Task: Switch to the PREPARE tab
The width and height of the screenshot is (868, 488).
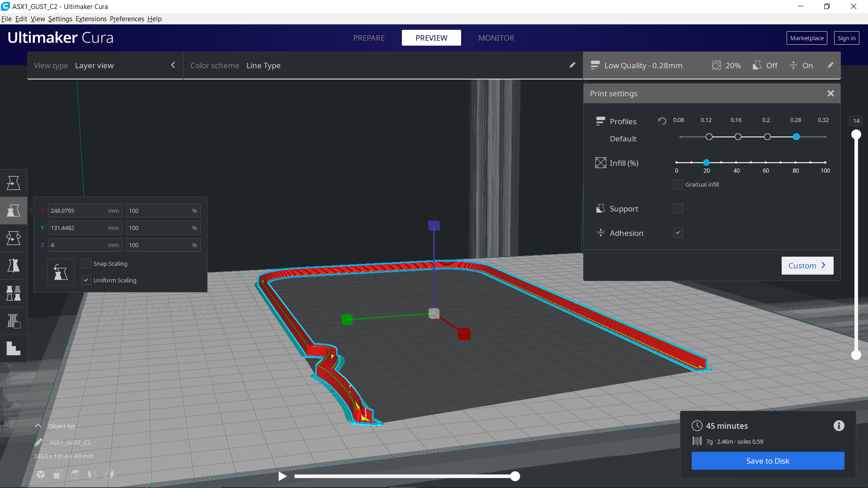Action: coord(369,38)
